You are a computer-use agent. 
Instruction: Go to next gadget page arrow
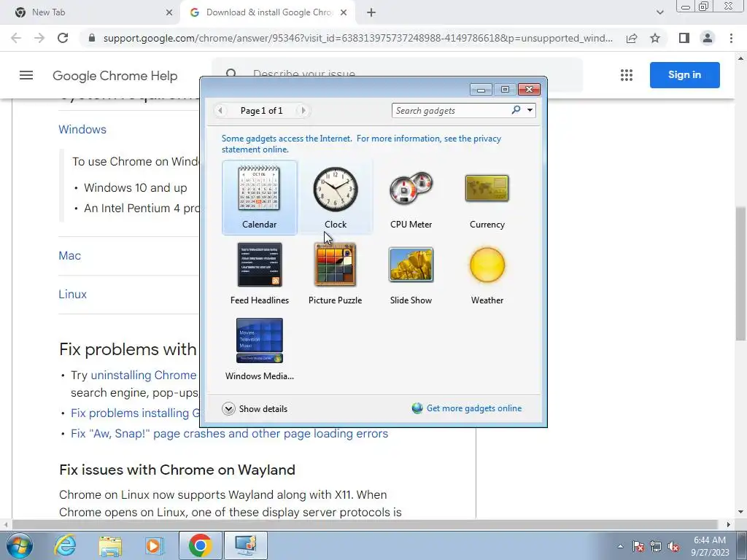[x=303, y=111]
